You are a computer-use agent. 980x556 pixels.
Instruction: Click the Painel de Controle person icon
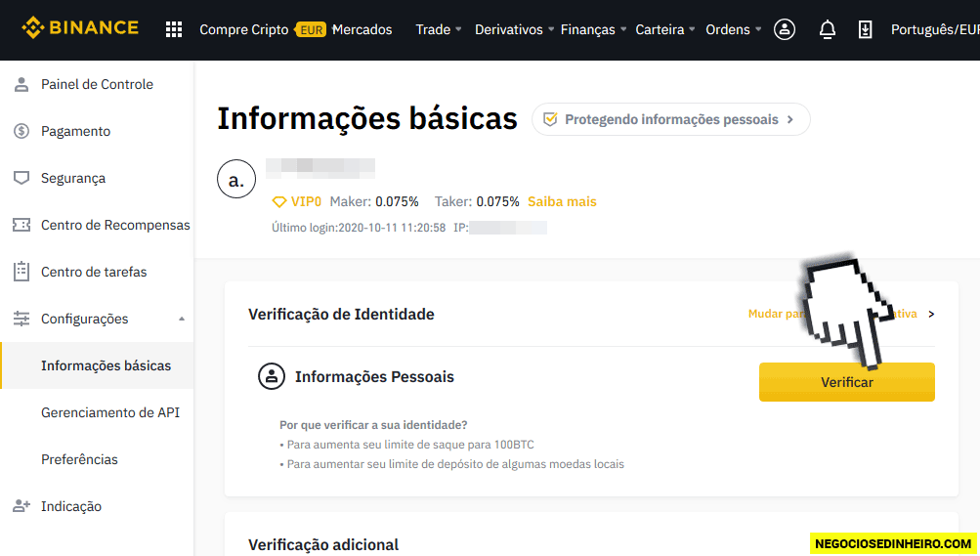click(x=21, y=84)
